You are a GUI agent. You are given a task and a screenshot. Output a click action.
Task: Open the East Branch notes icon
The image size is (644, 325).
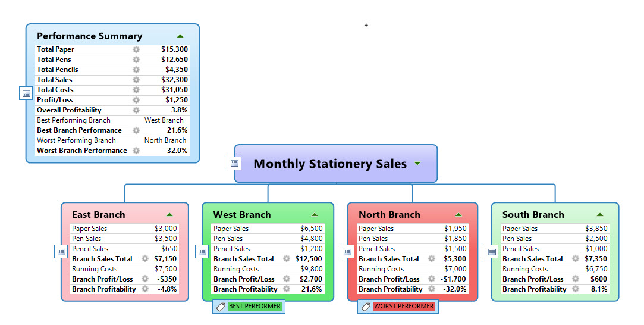tap(61, 252)
